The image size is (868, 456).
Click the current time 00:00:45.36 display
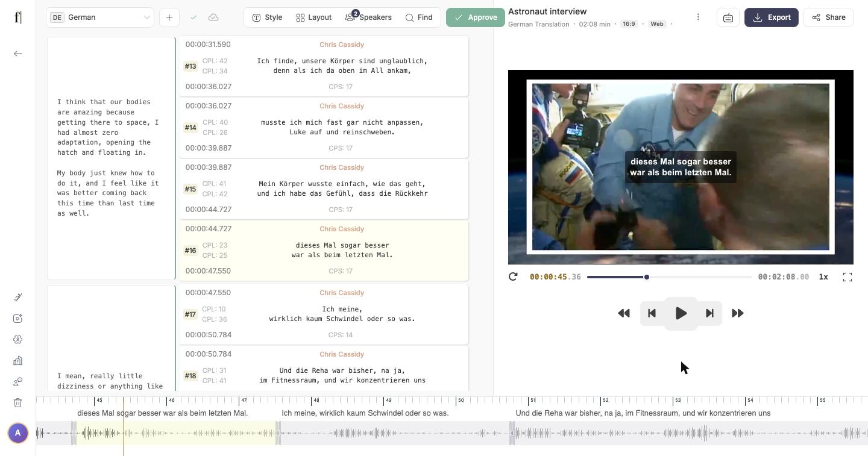click(555, 277)
